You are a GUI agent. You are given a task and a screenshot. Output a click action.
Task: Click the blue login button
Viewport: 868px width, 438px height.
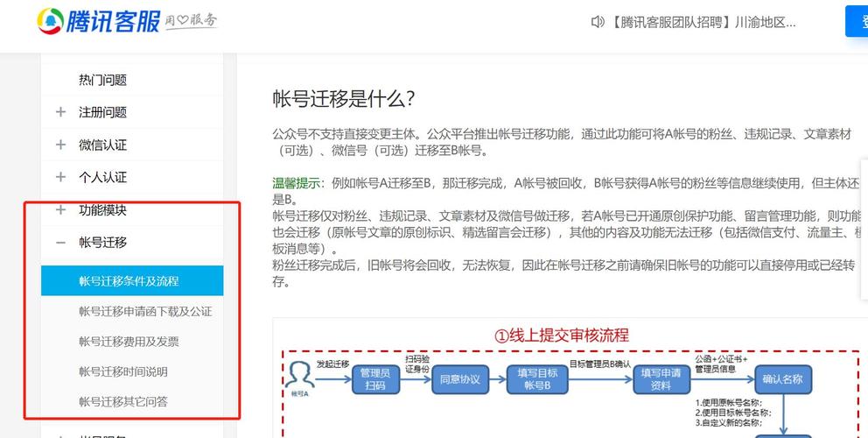click(x=857, y=21)
